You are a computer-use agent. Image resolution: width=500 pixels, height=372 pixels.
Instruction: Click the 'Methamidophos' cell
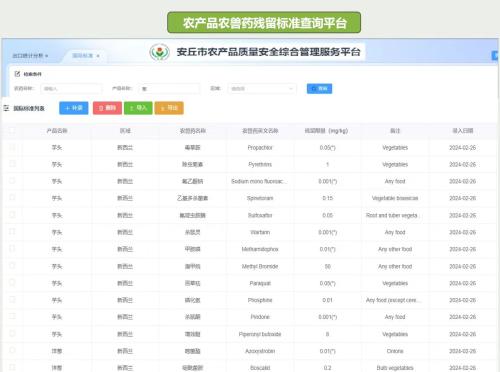260,249
